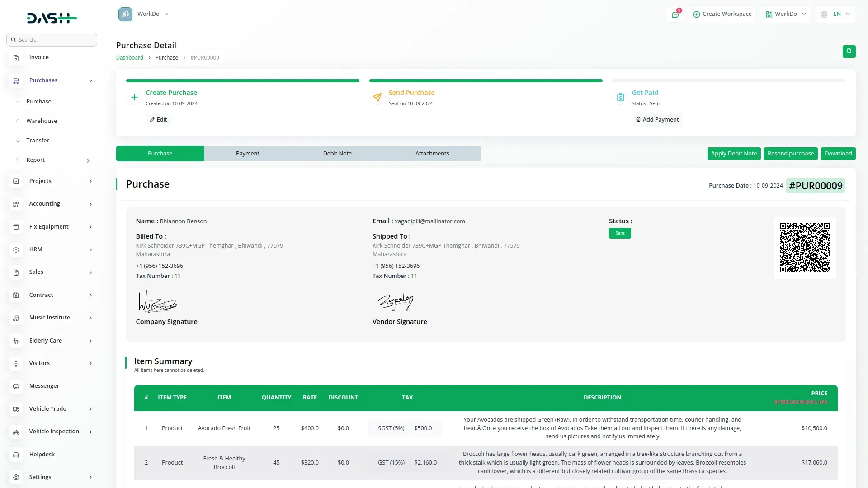Screen dimensions: 868x488
Task: Open the WorkDo workspace dropdown at top left
Action: click(x=144, y=14)
